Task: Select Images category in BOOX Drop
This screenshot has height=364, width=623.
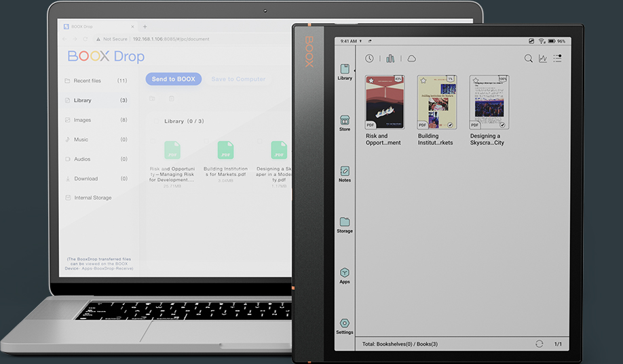Action: tap(82, 120)
